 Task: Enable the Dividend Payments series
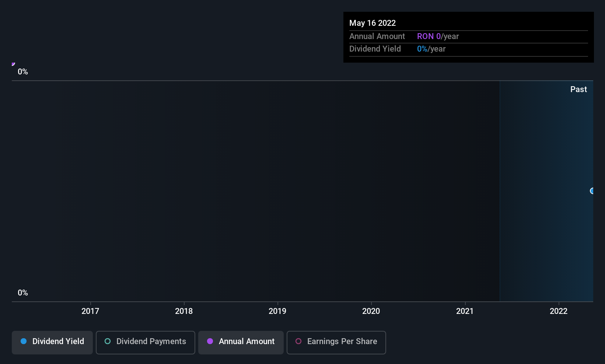(x=145, y=342)
